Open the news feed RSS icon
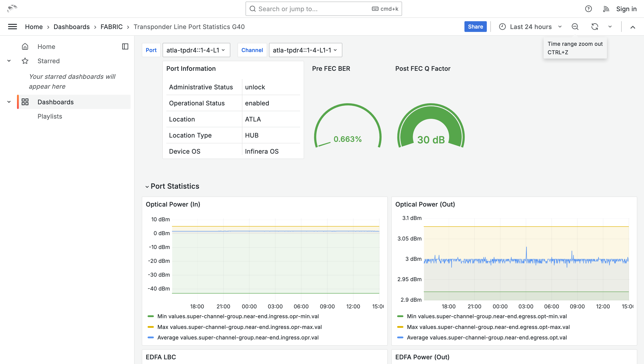 point(606,9)
